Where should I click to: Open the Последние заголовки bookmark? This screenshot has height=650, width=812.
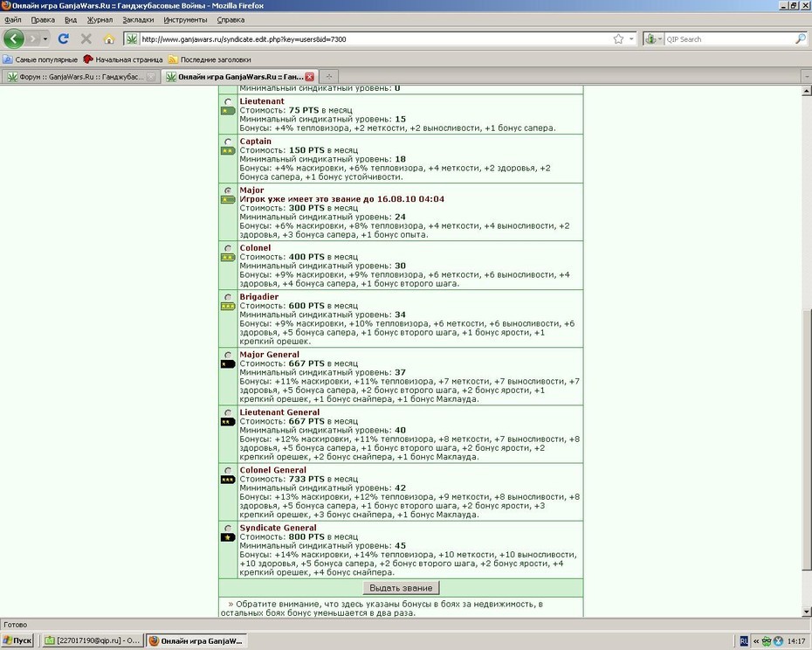pyautogui.click(x=210, y=59)
